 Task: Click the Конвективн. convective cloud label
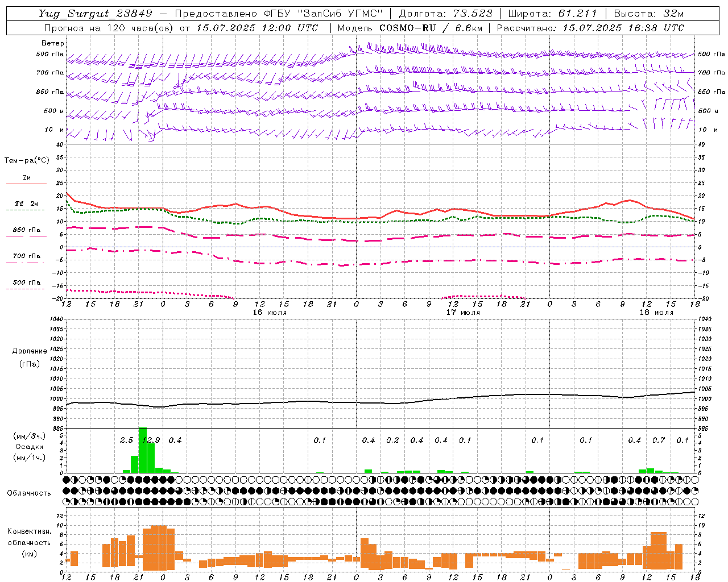29,531
